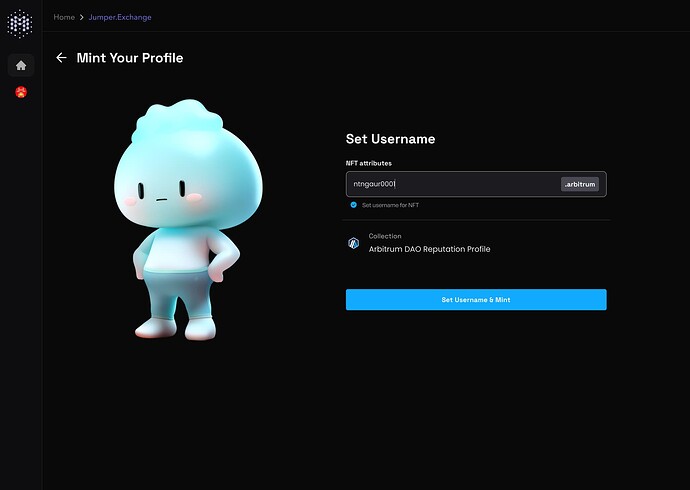Click the 'NFT attributes' label
690x490 pixels.
point(369,163)
